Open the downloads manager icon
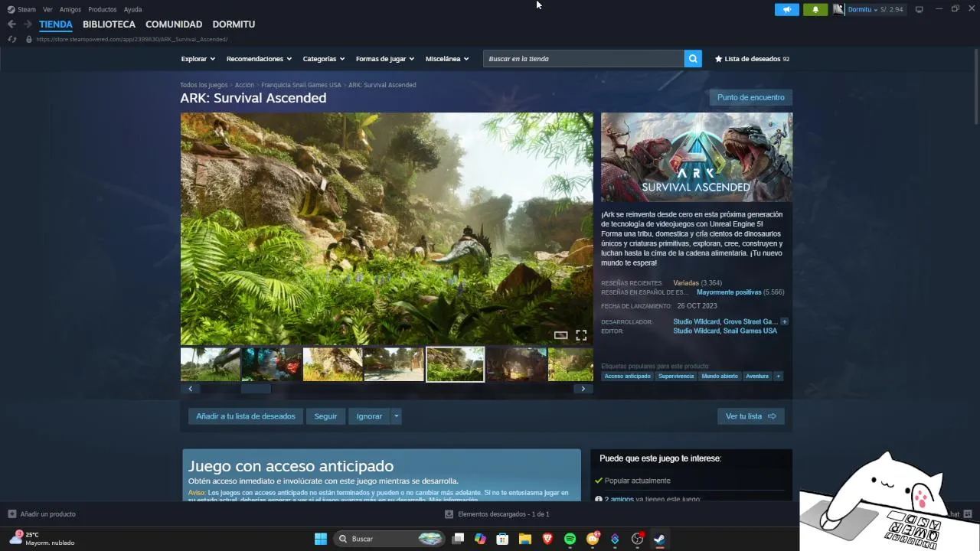Viewport: 980px width, 551px height. pyautogui.click(x=449, y=514)
